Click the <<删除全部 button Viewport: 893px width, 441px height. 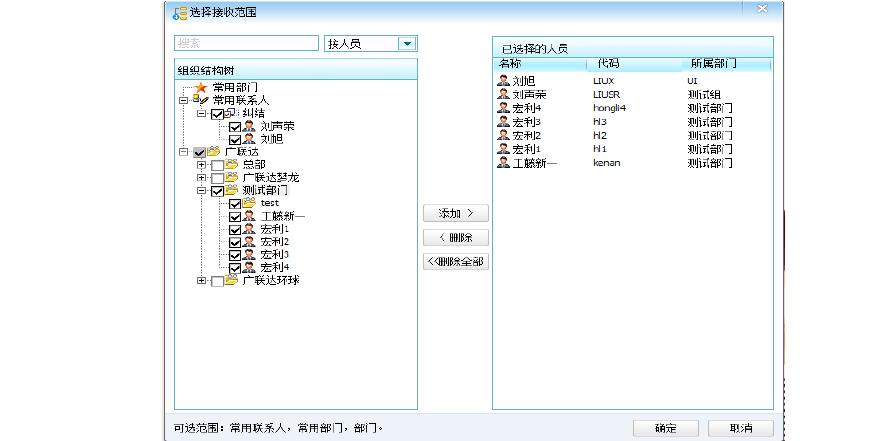coord(456,262)
